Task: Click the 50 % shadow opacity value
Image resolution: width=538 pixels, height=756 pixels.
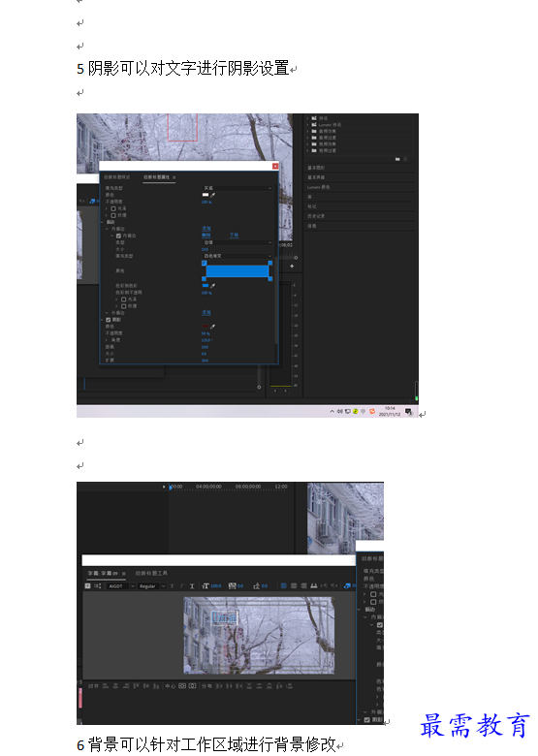Action: [x=206, y=333]
